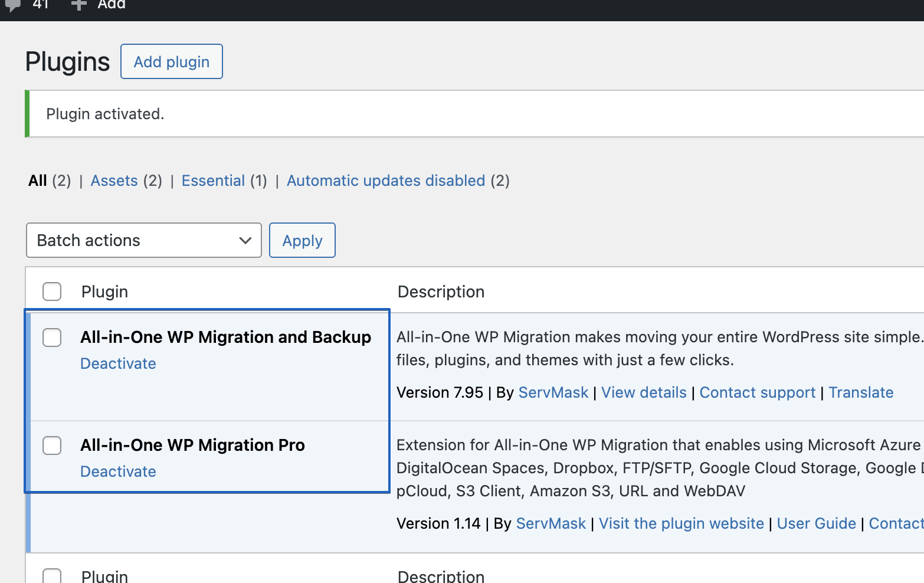Image resolution: width=924 pixels, height=583 pixels.
Task: Check the All-in-One WP Migration and Backup checkbox
Action: pos(52,338)
